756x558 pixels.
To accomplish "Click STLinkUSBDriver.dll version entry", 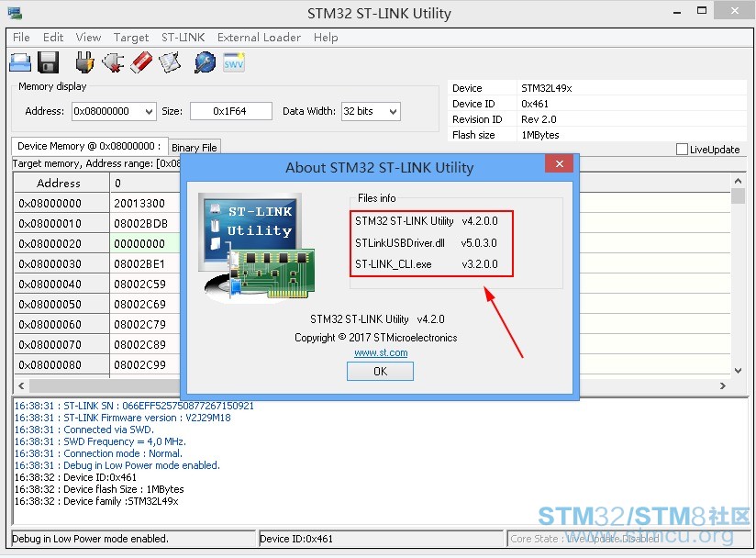I will 426,243.
